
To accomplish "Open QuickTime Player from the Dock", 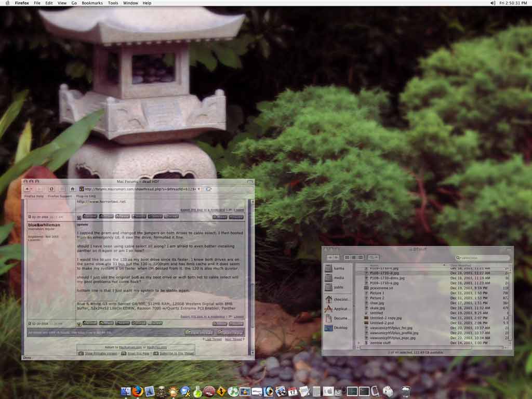I will [x=269, y=392].
